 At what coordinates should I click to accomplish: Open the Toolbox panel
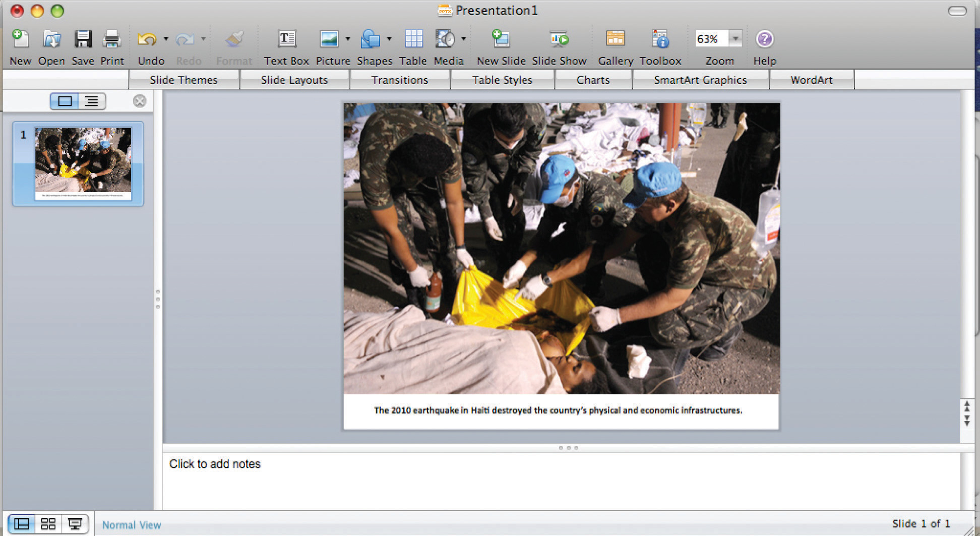(x=660, y=40)
